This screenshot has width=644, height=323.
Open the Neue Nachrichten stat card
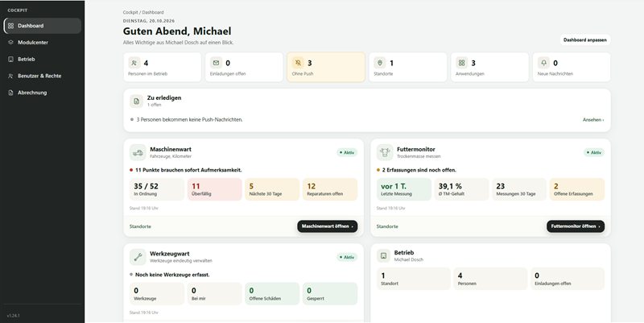coord(572,67)
